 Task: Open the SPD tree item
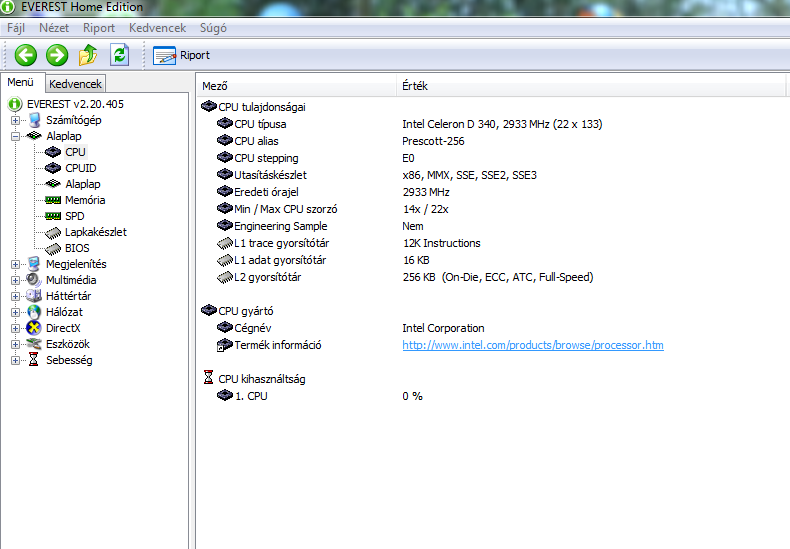coord(75,216)
